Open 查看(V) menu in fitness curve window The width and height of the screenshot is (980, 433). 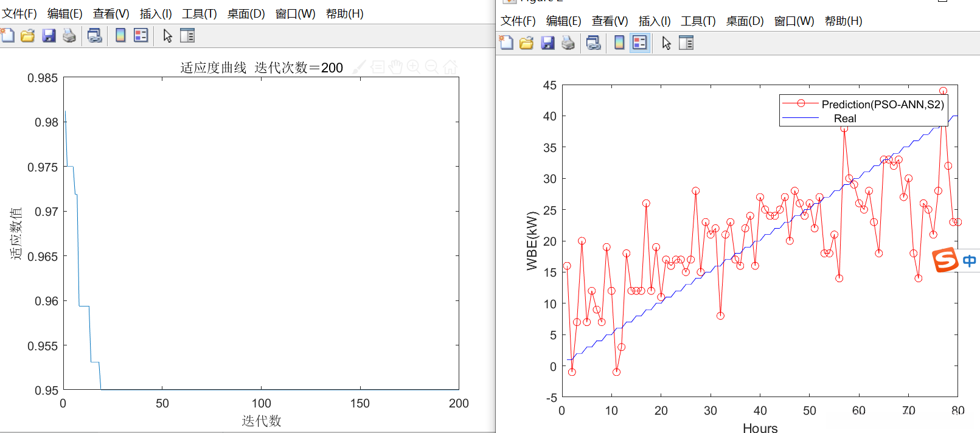click(x=111, y=13)
